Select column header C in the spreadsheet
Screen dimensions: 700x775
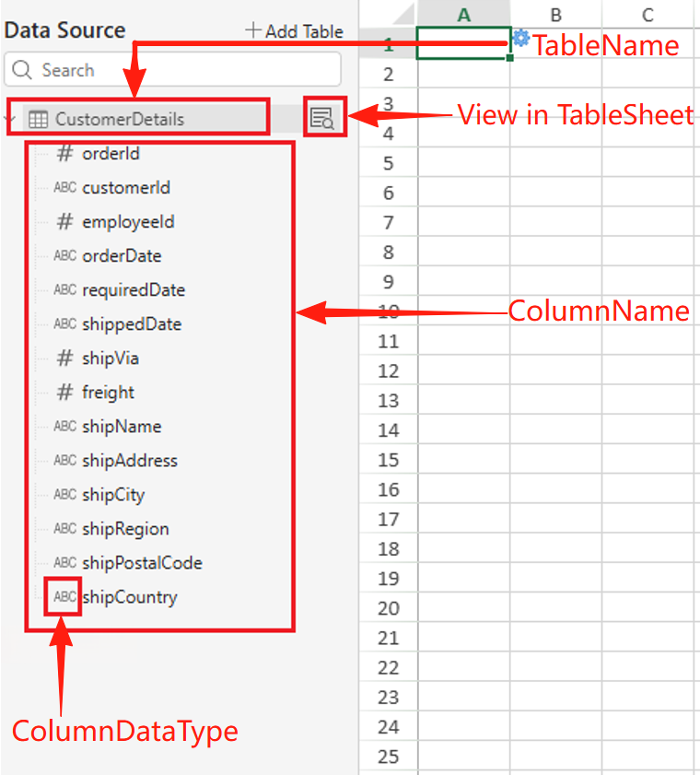pyautogui.click(x=648, y=14)
